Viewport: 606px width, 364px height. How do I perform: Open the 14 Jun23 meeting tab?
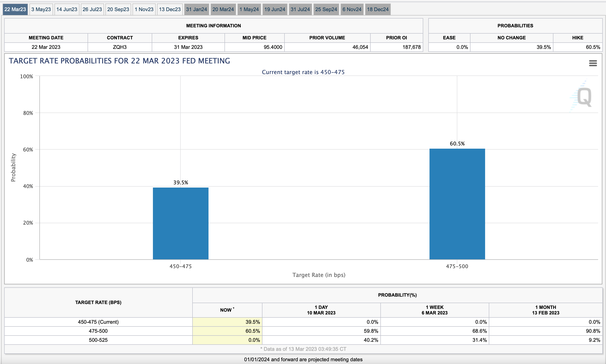pos(67,9)
